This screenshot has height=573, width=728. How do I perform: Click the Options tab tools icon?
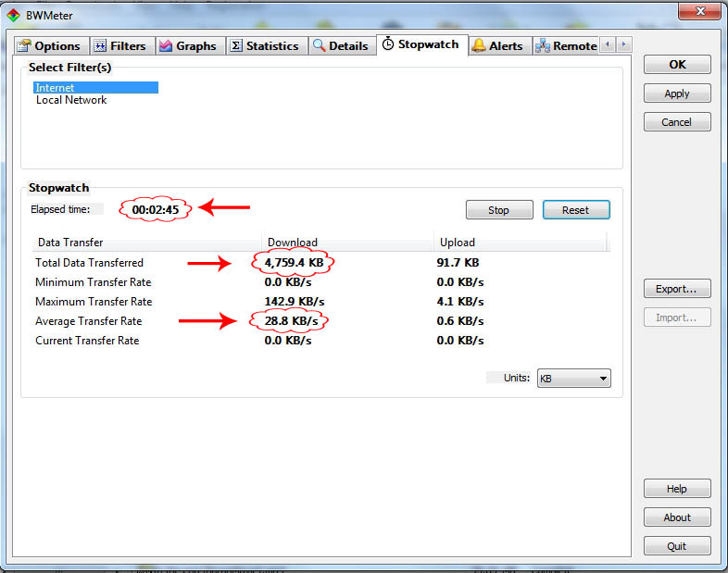[24, 46]
